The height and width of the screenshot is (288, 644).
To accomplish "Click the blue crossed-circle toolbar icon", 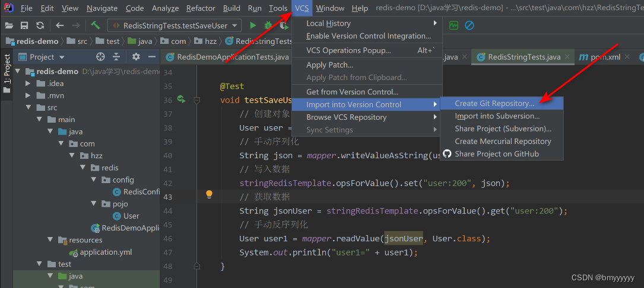I will point(469,25).
